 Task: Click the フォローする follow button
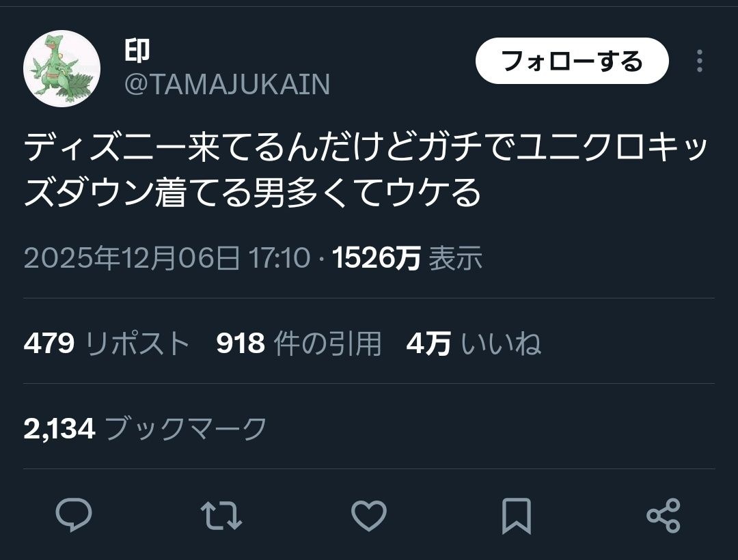(572, 61)
